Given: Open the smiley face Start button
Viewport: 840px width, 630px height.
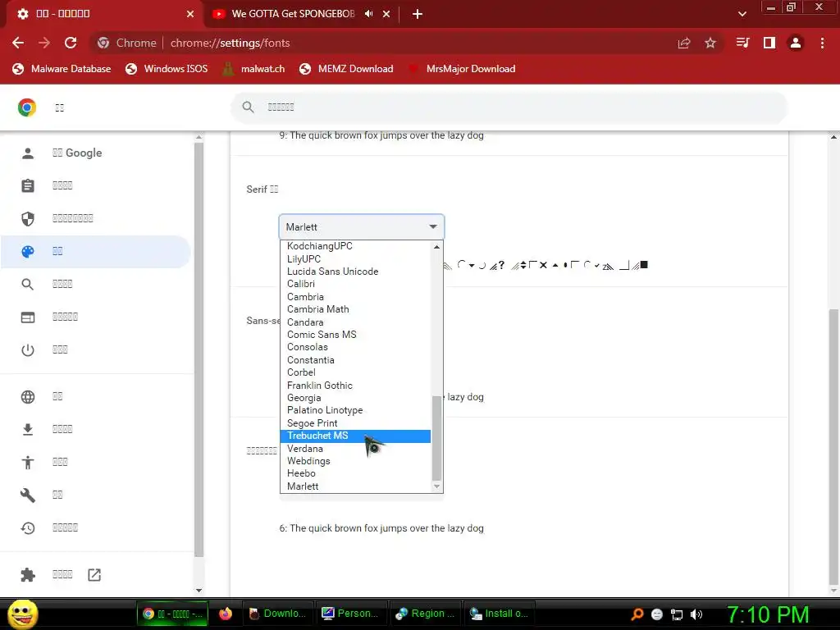Looking at the screenshot, I should pos(22,614).
